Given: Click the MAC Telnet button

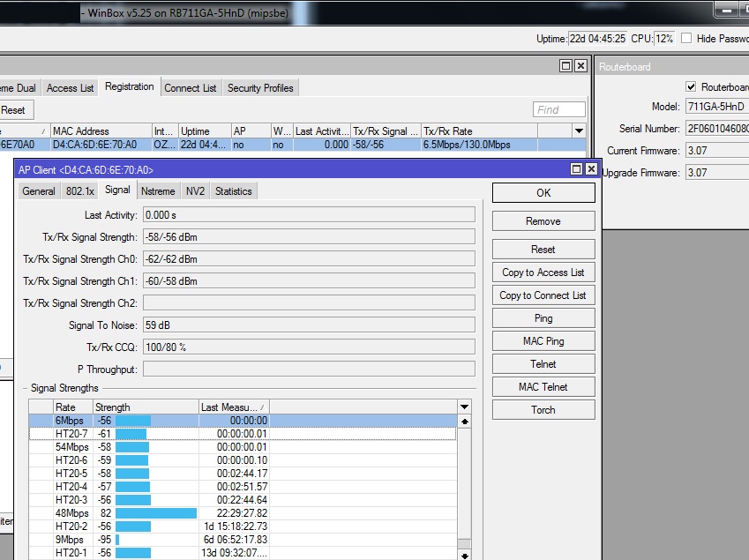Looking at the screenshot, I should click(x=543, y=386).
